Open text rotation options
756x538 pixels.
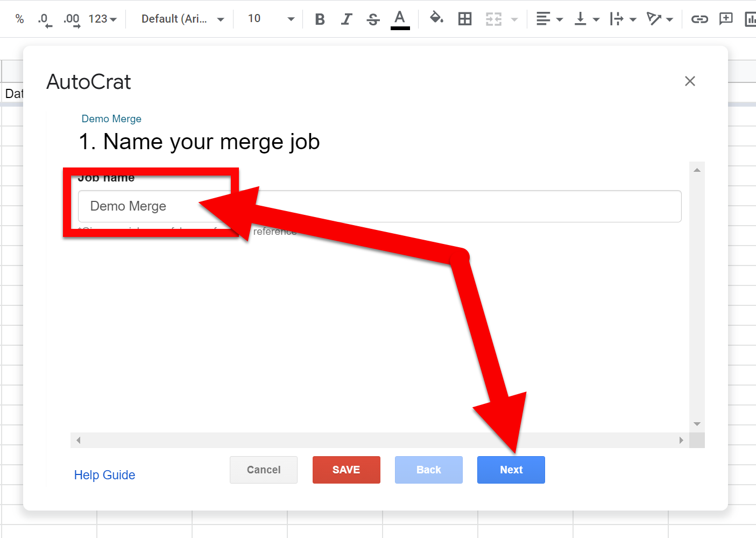(660, 19)
